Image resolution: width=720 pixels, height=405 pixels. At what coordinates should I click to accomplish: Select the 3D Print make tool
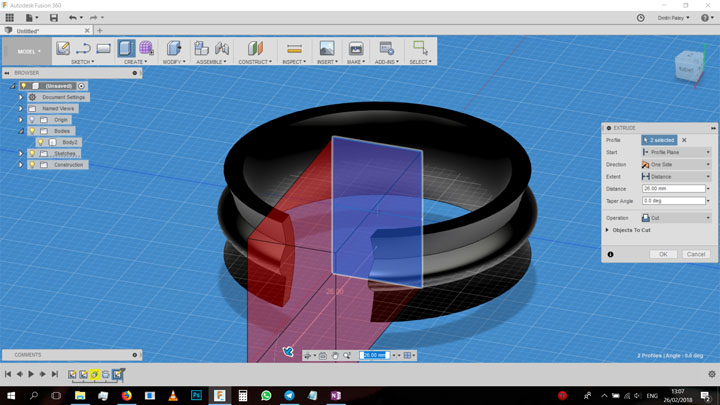356,48
